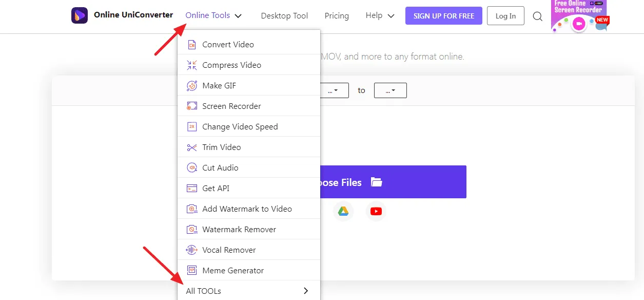Viewport: 644px width, 300px height.
Task: Select Meme Generator menu entry
Action: [249, 270]
